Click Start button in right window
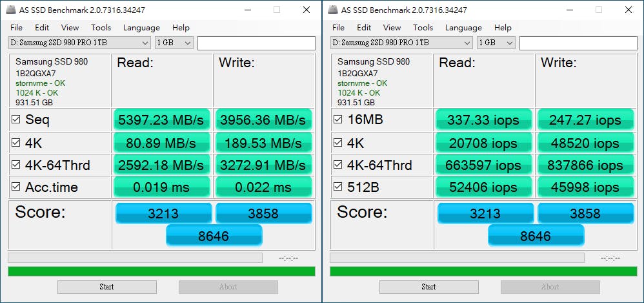Screen dimensions: 644x303 [x=428, y=287]
